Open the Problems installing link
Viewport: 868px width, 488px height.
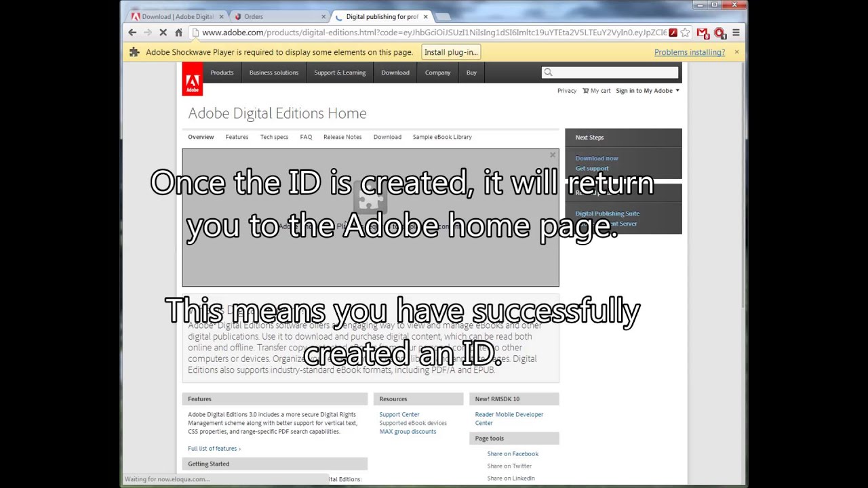coord(689,52)
